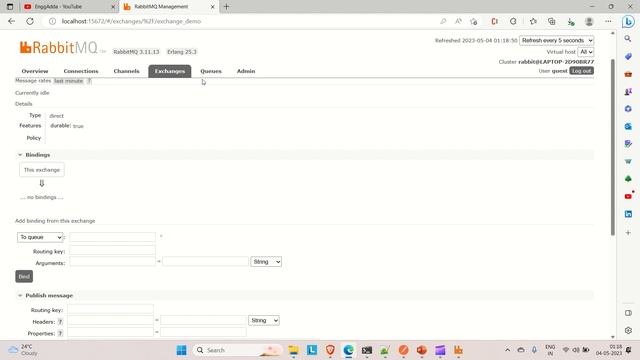
Task: Focus the Properties key input field
Action: point(110,332)
